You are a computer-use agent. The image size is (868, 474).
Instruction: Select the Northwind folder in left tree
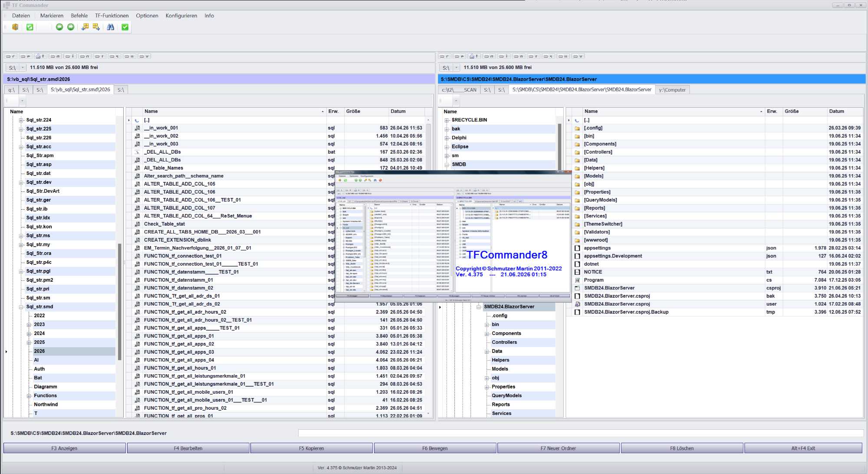click(46, 405)
